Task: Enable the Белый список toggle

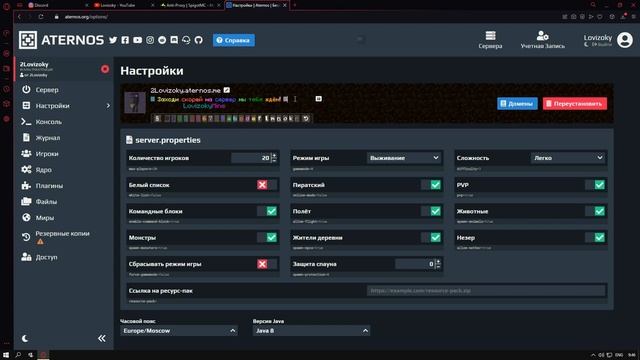Action: (x=267, y=185)
